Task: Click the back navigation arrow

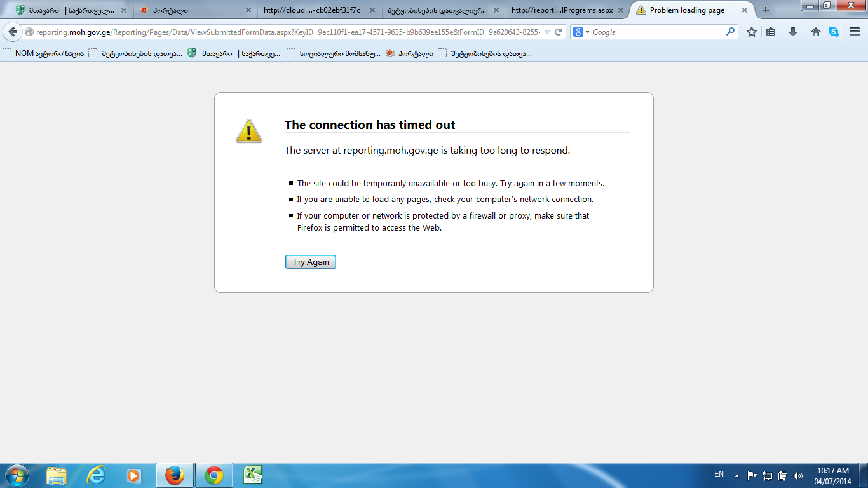Action: point(13,32)
